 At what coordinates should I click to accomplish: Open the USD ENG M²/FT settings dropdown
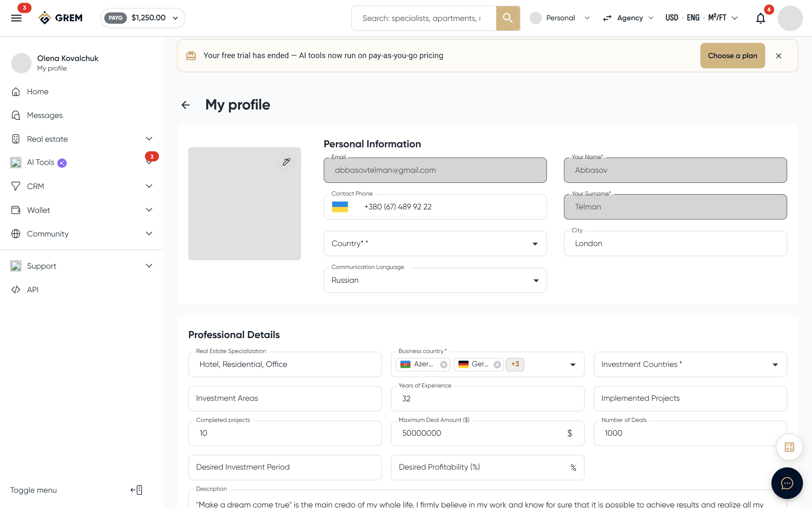click(x=701, y=18)
